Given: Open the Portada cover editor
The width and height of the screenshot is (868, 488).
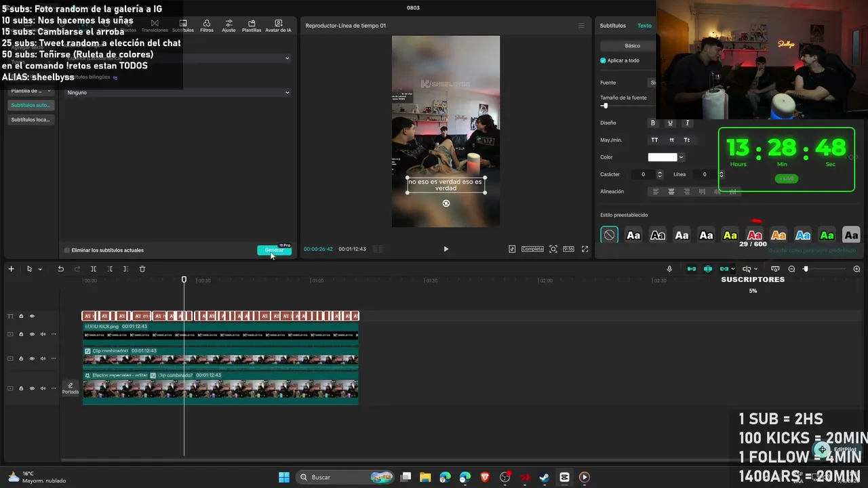Looking at the screenshot, I should coord(71,388).
